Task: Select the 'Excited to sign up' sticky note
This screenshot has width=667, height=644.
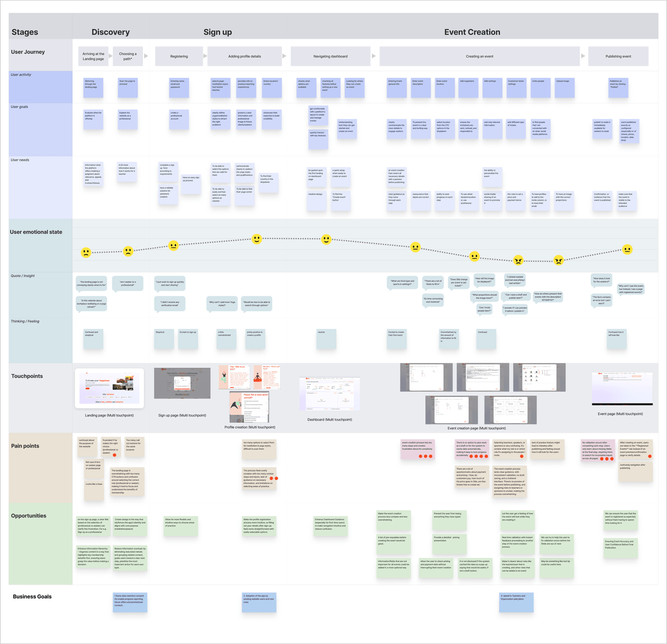Action: tap(188, 338)
